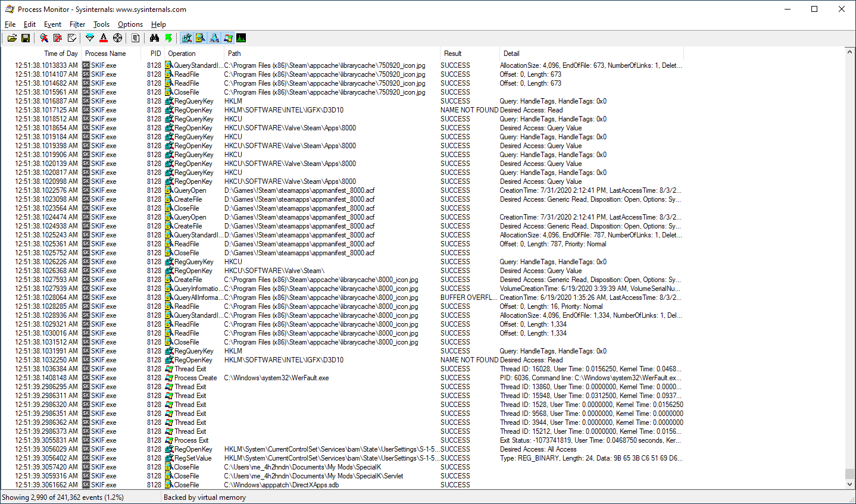This screenshot has width=856, height=504.
Task: Open the Highlight tool icon
Action: pyautogui.click(x=104, y=38)
